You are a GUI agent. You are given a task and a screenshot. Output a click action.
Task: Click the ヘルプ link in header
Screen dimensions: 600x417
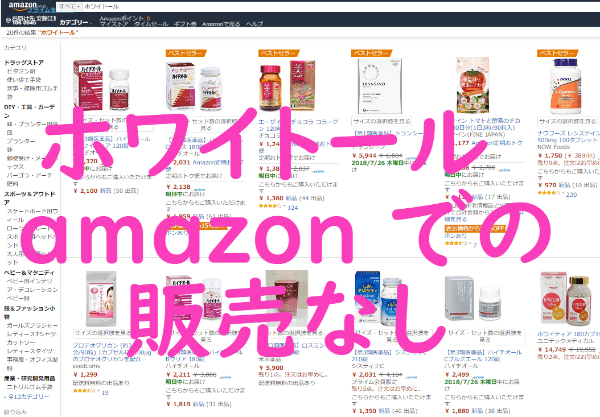(254, 24)
